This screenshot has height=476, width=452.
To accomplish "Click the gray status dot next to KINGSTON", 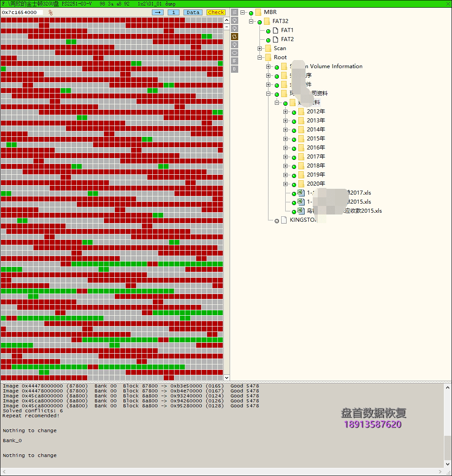I will (x=277, y=221).
